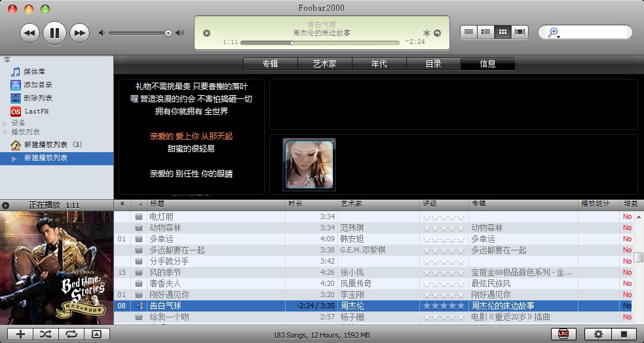Click the small play arrow in the display panel

[206, 33]
